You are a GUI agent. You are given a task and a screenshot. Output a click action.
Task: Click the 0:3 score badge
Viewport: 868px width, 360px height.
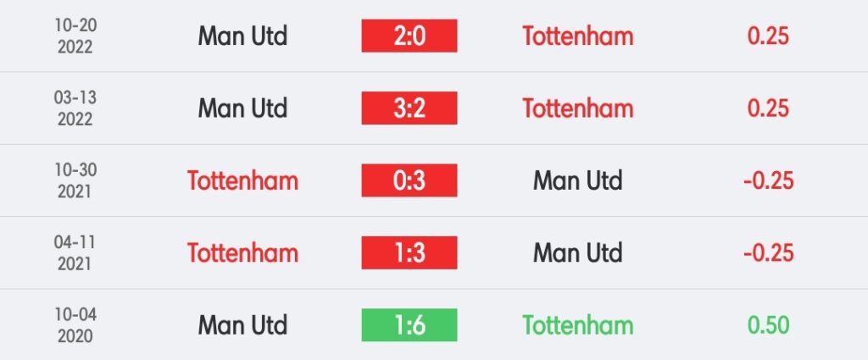409,180
